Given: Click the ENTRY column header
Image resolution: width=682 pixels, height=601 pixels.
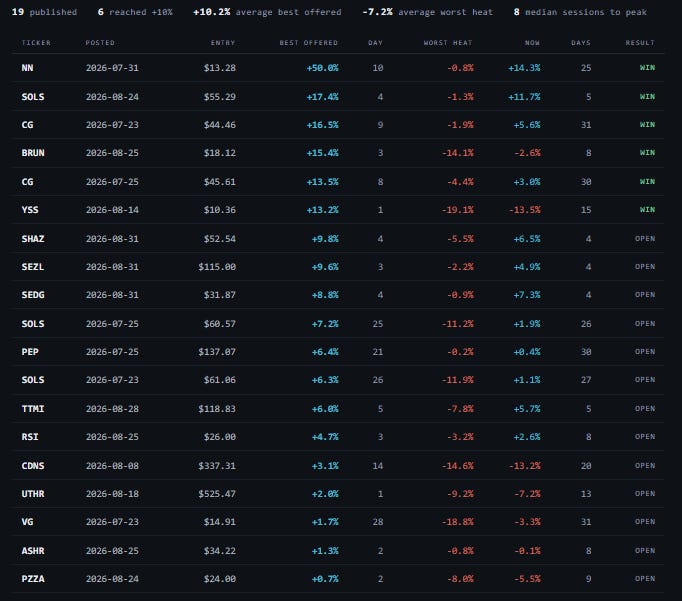Looking at the screenshot, I should point(223,43).
